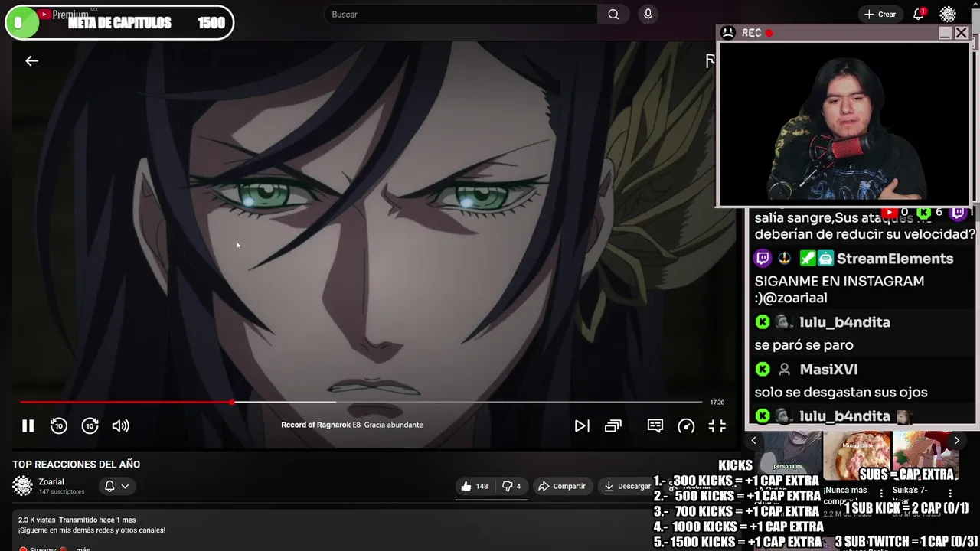Open the Zoarial channel name link
980x551 pixels.
pos(51,482)
